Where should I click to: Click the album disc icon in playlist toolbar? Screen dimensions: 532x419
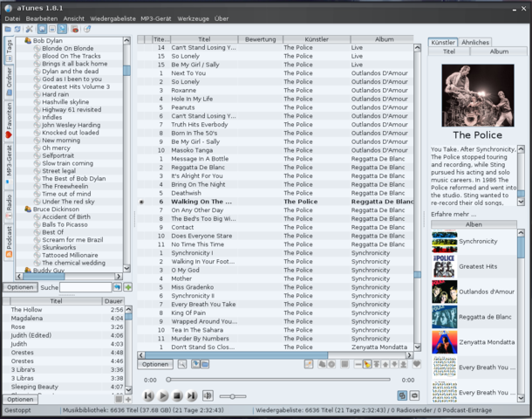pyautogui.click(x=331, y=364)
